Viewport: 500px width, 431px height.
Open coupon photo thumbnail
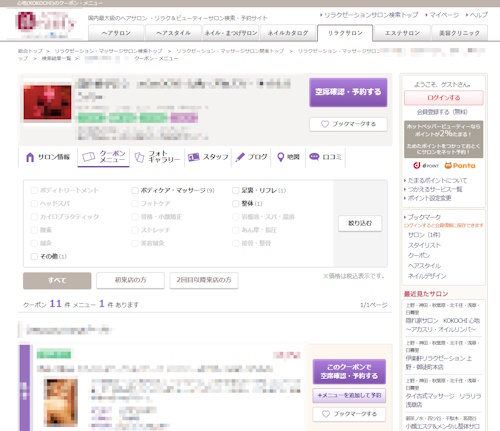pyautogui.click(x=61, y=403)
